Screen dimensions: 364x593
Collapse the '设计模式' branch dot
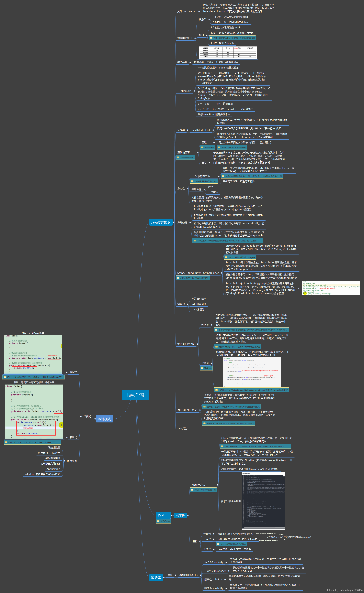click(95, 419)
